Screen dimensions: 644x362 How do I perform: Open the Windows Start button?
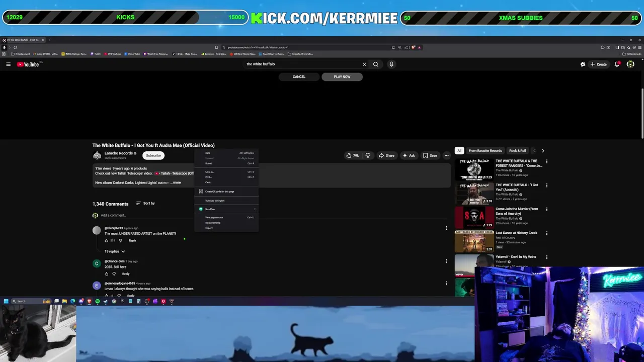[6, 301]
